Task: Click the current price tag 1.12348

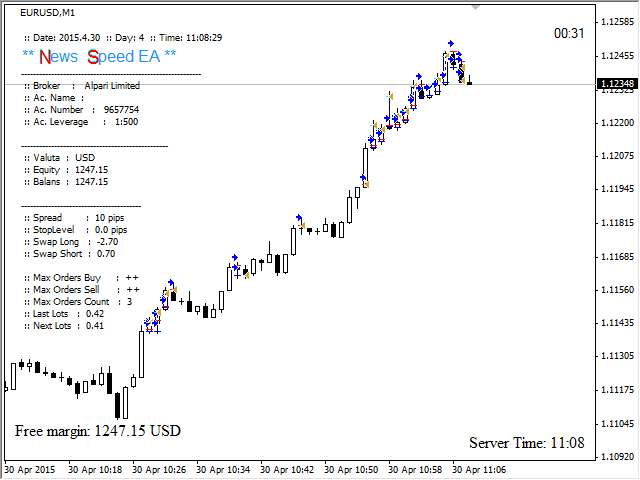Action: click(x=616, y=84)
